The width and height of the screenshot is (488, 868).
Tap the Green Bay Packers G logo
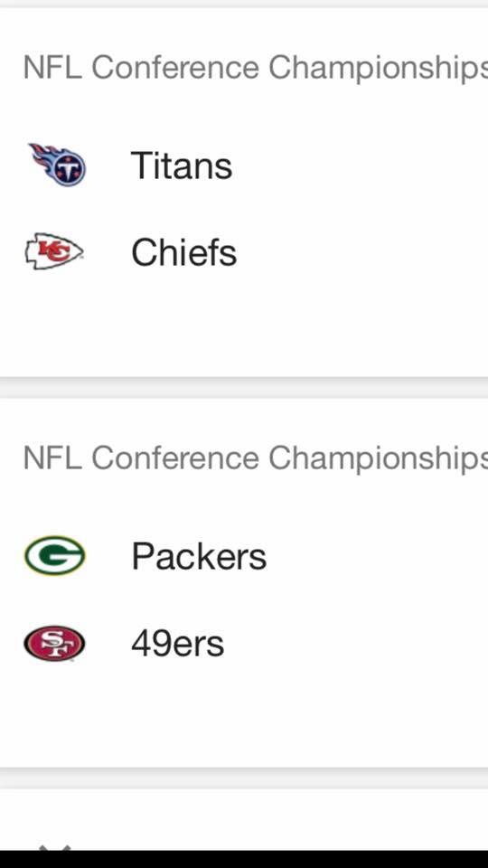pyautogui.click(x=54, y=555)
